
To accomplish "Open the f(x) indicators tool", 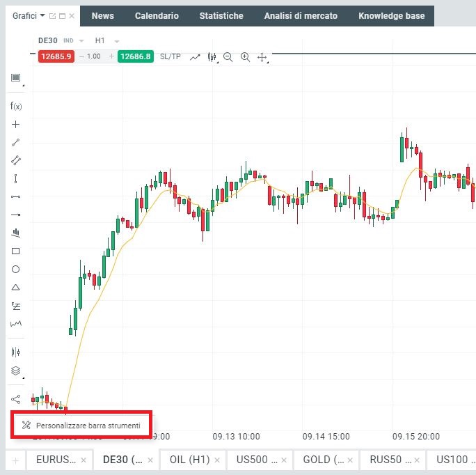I will (16, 107).
